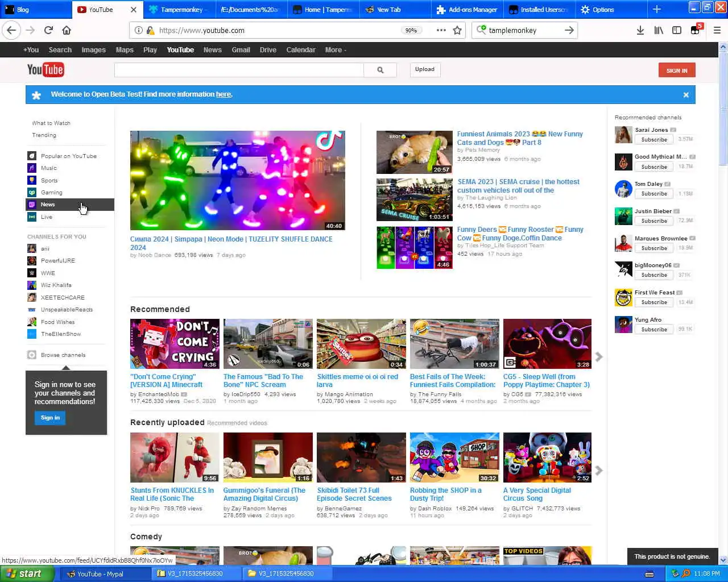Open the browser hamburger menu
Screen dimensions: 728x582
coord(717,30)
